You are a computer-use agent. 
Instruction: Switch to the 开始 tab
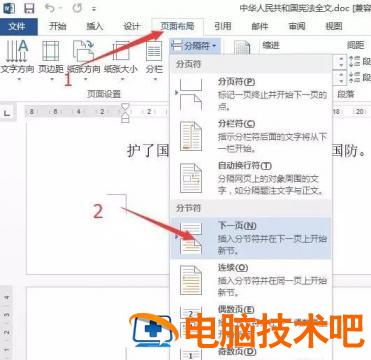click(58, 26)
